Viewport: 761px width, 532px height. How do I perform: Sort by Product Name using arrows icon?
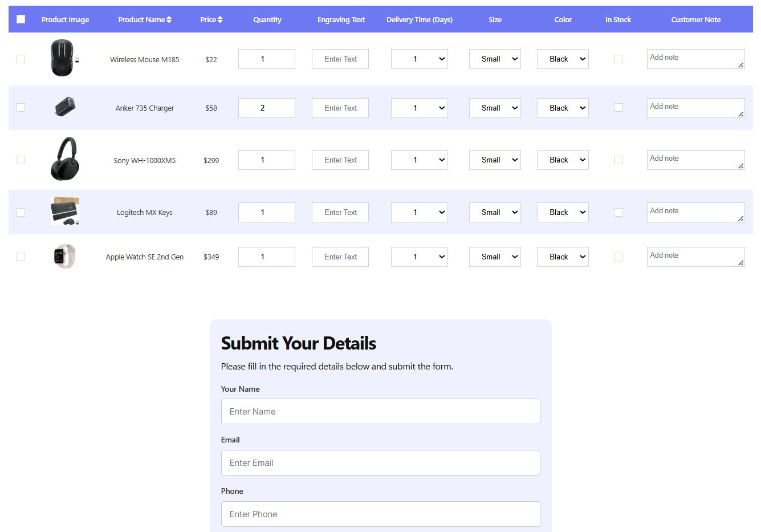coord(169,19)
